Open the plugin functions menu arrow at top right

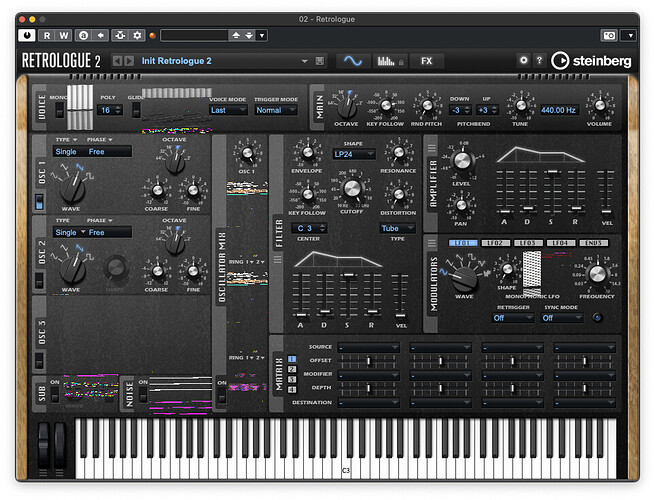[x=630, y=35]
